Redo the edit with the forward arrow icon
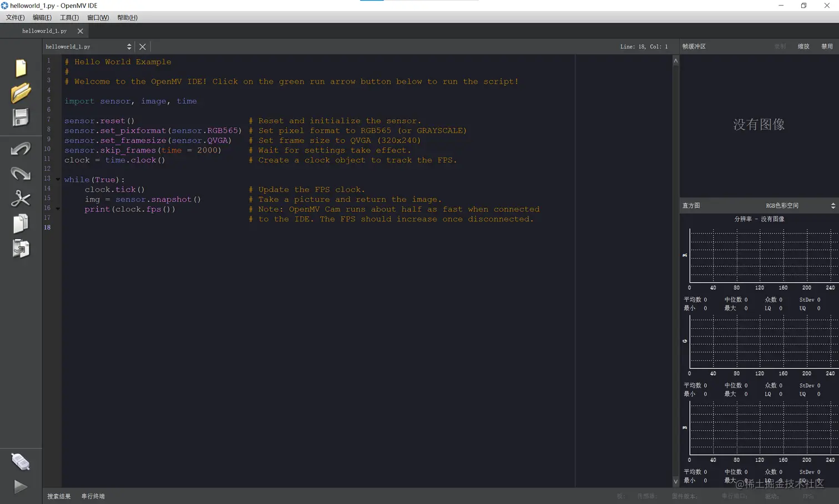Viewport: 839px width, 504px height. point(21,174)
